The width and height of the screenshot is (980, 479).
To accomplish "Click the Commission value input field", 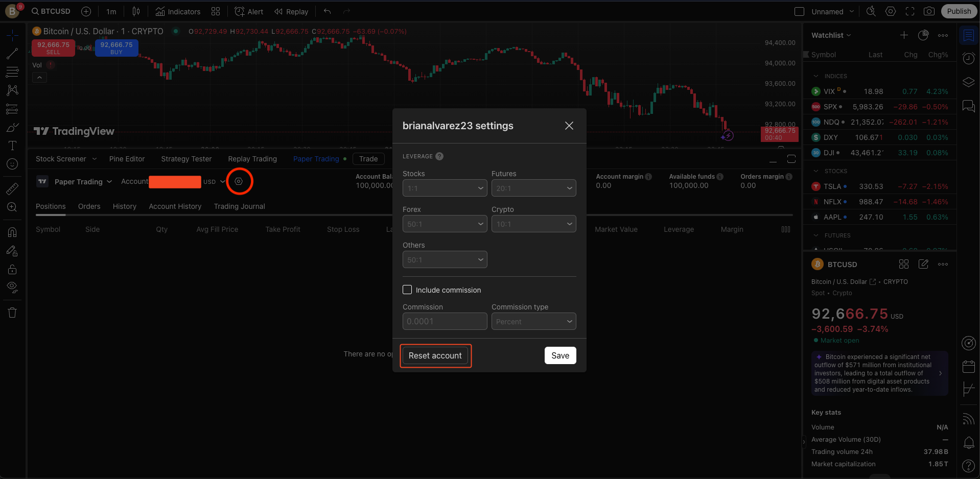I will point(445,321).
